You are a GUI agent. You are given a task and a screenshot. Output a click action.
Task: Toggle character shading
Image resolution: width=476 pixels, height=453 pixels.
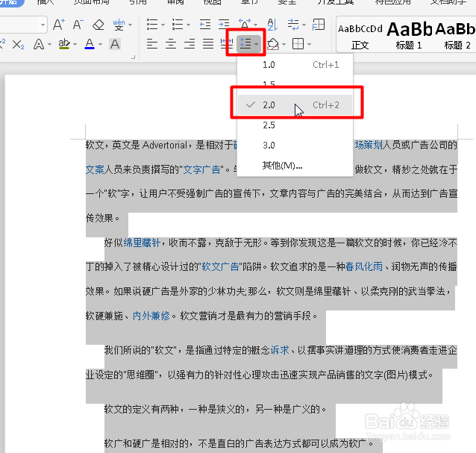click(x=115, y=44)
